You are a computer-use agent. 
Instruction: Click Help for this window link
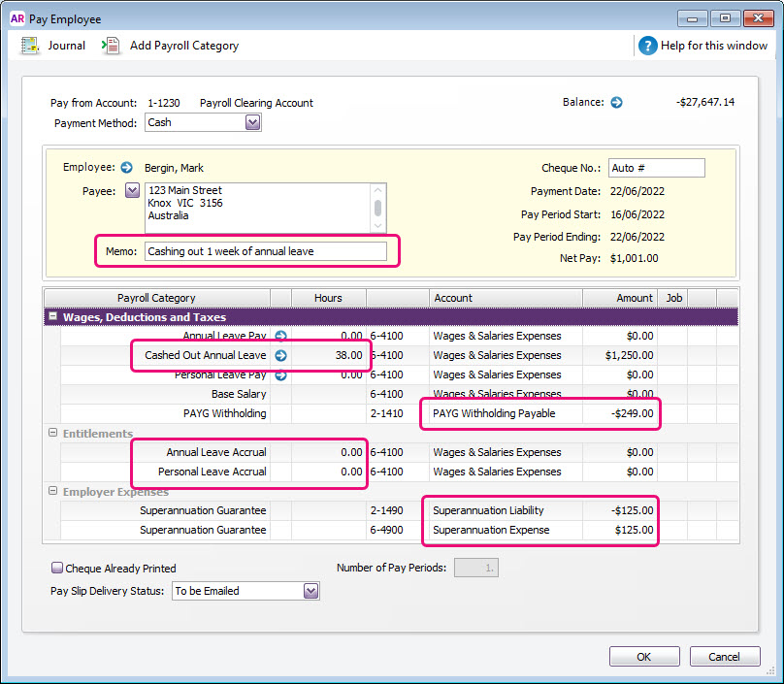(x=713, y=46)
